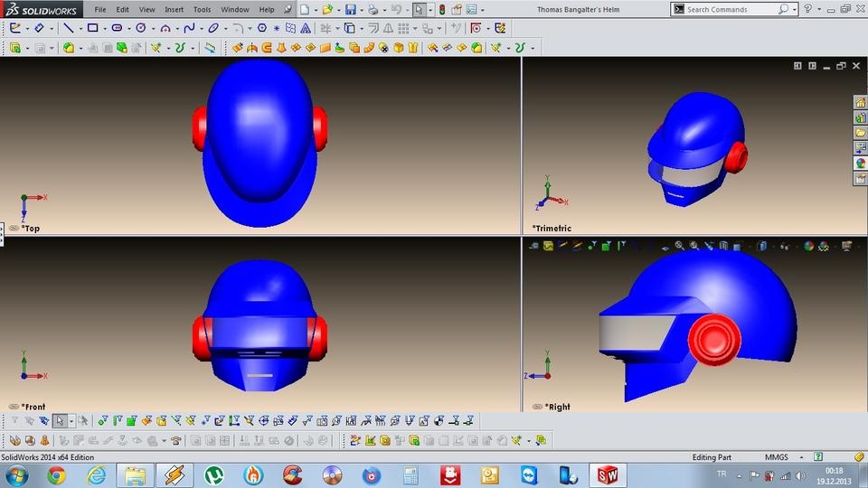Toggle the Filter Center Marks selection filter

(263, 421)
